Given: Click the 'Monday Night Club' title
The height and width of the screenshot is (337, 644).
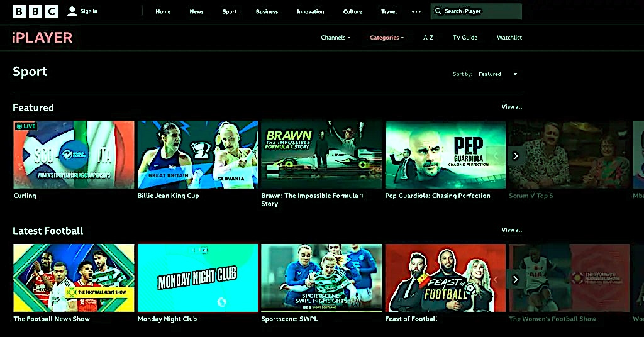Looking at the screenshot, I should pos(167,319).
